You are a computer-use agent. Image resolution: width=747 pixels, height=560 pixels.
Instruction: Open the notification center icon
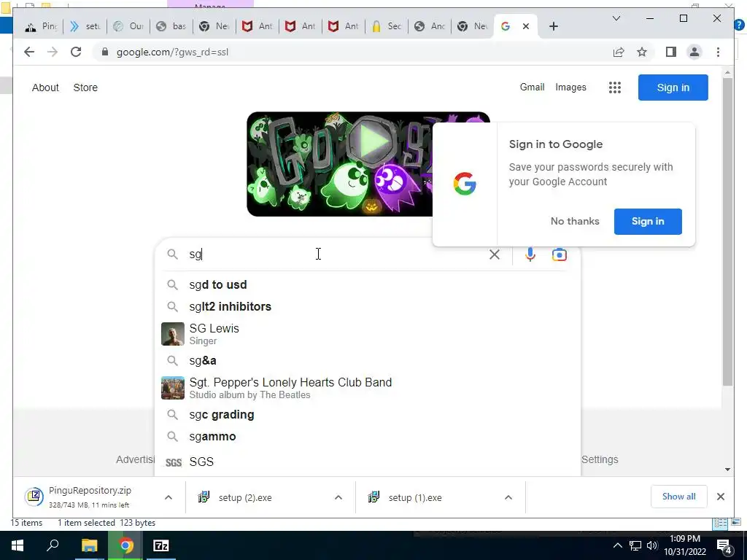[x=724, y=545]
